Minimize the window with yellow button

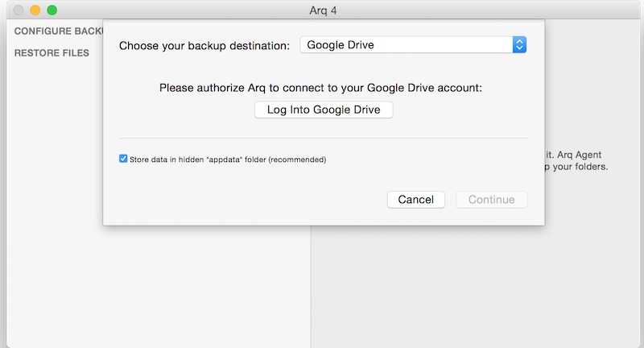[x=35, y=10]
